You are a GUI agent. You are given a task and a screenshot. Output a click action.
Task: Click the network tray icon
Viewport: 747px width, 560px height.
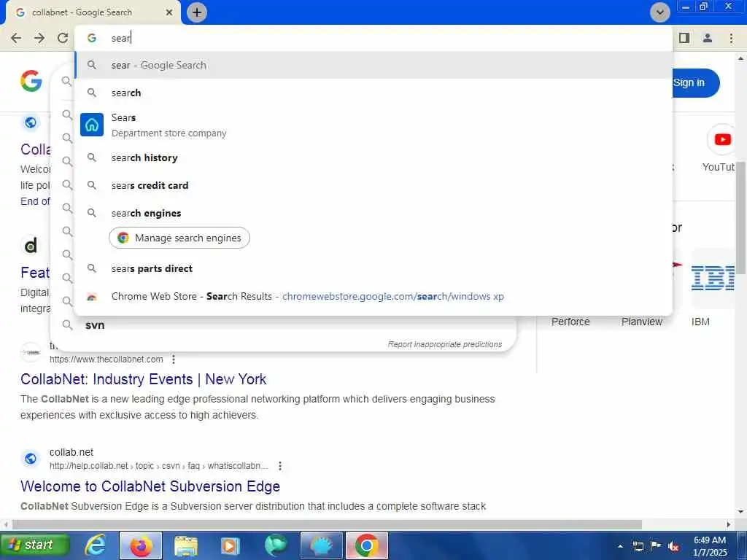[x=638, y=547]
